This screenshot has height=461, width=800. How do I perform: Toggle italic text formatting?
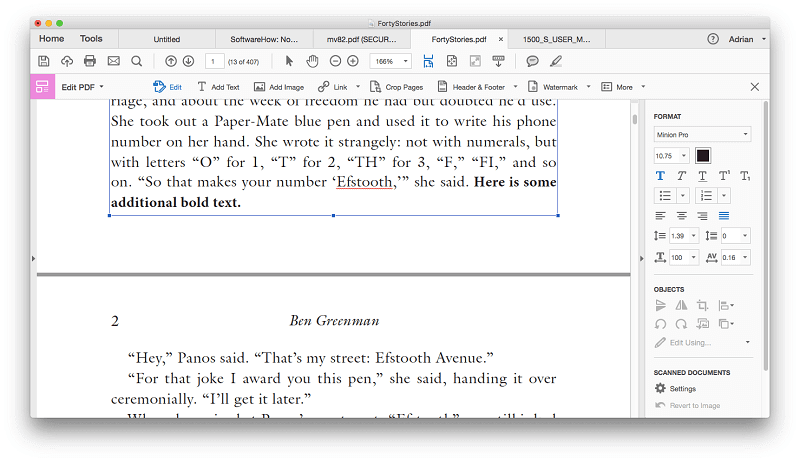point(681,176)
